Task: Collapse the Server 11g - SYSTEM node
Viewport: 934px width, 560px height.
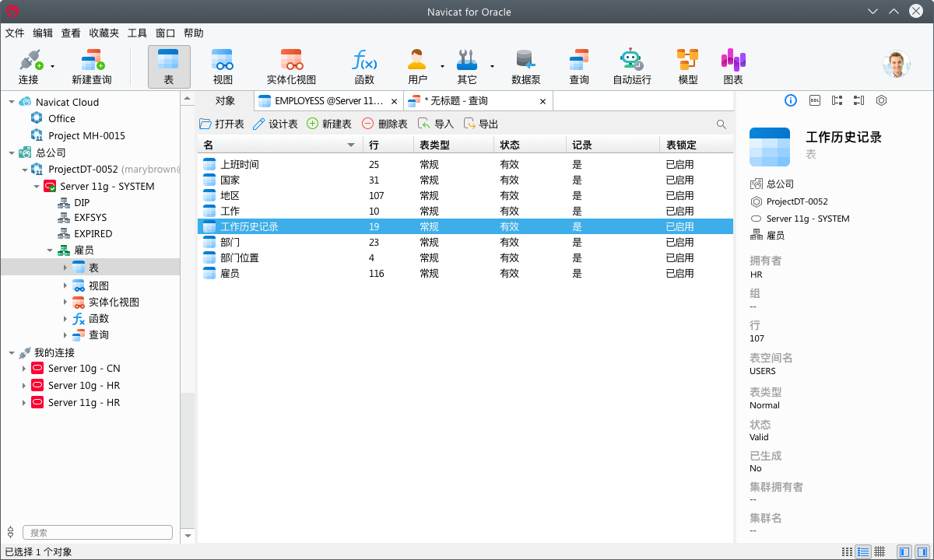Action: pyautogui.click(x=37, y=187)
